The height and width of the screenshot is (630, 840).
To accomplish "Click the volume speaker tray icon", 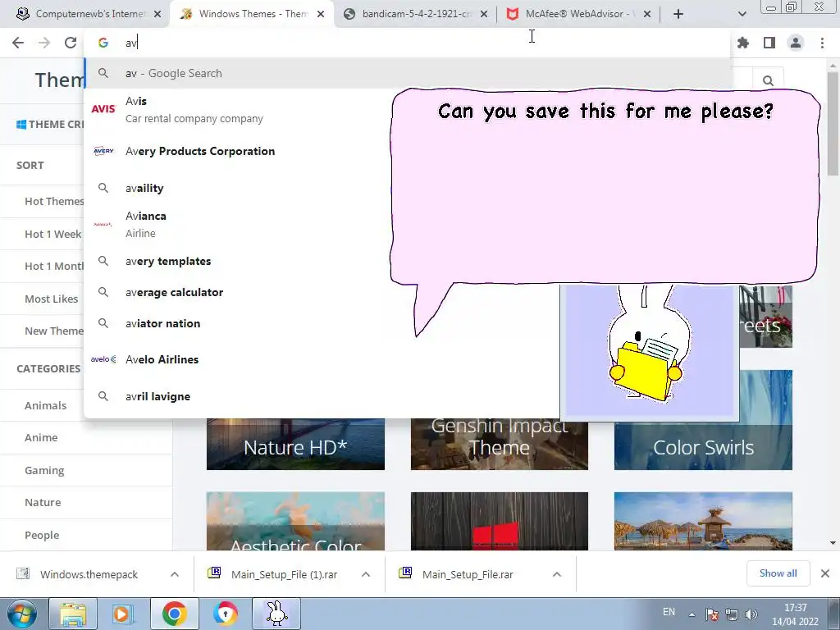I will click(751, 614).
